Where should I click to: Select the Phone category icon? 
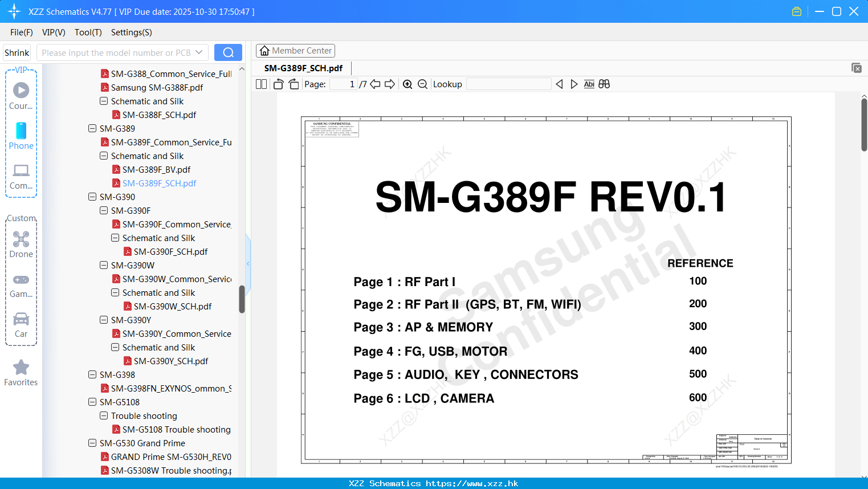click(x=21, y=131)
